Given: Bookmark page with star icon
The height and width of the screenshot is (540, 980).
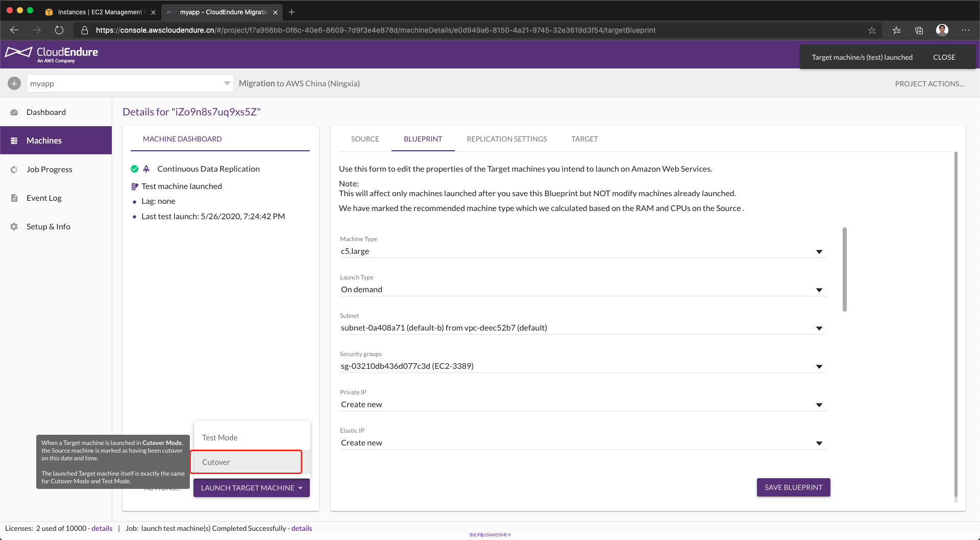Looking at the screenshot, I should point(872,30).
